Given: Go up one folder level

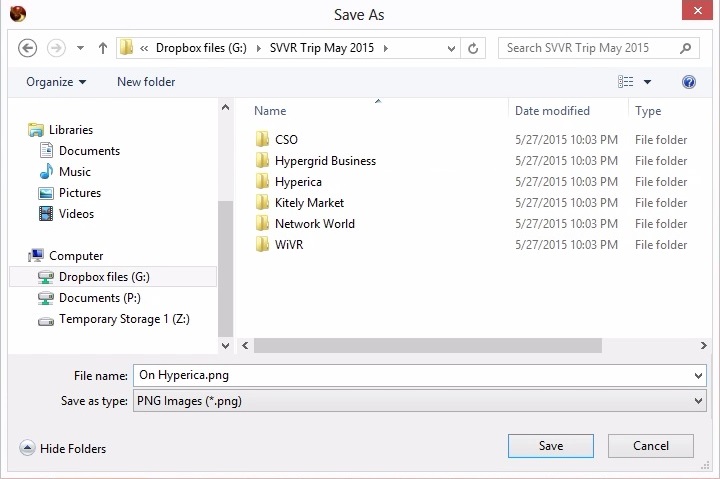Looking at the screenshot, I should (x=103, y=48).
